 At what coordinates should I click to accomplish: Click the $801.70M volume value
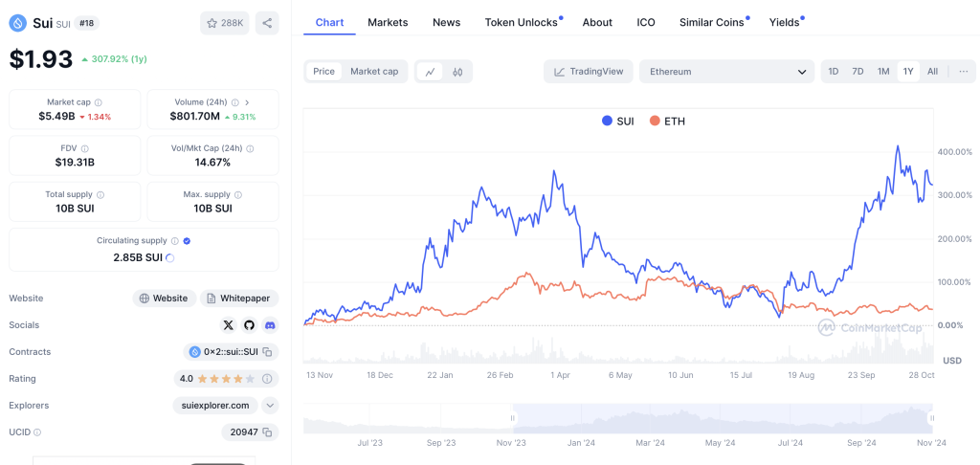coord(195,117)
